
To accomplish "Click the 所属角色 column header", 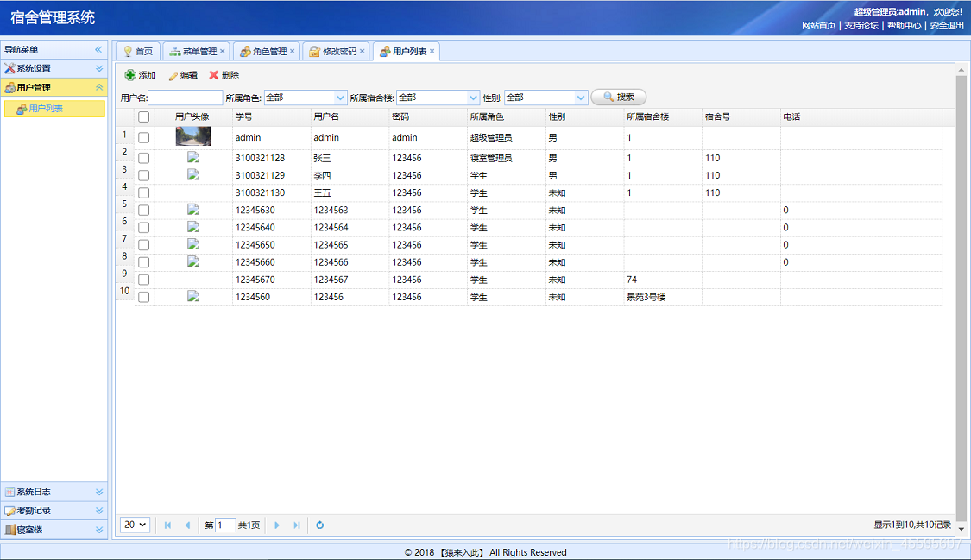I will click(506, 116).
